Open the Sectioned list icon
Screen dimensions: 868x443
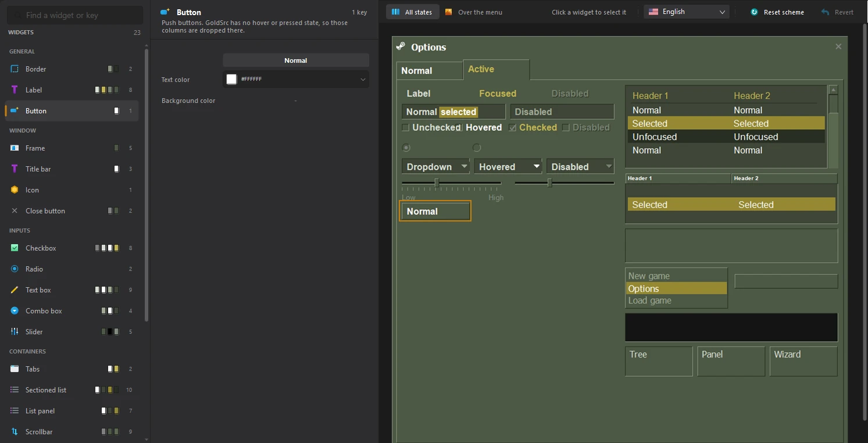(x=15, y=390)
